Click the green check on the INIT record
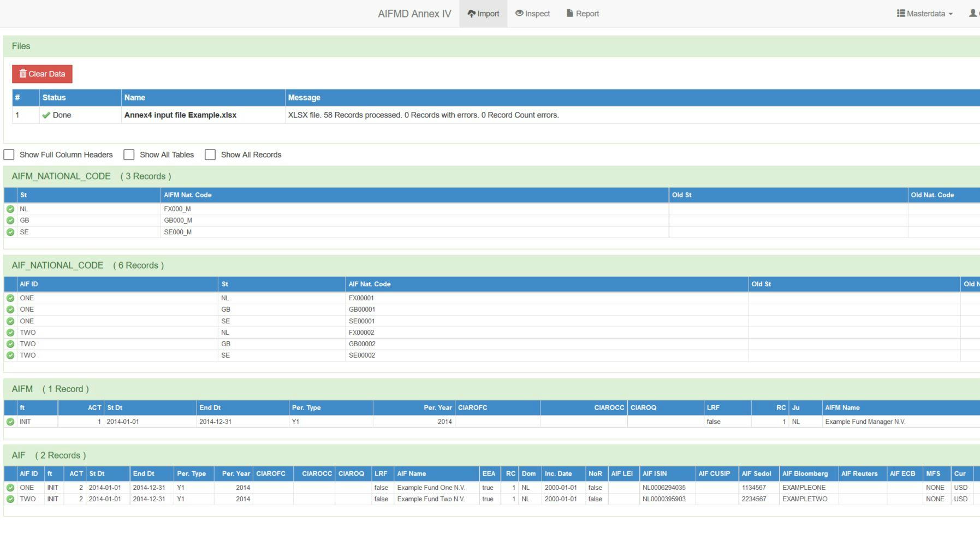Viewport: 980px width, 551px height. [10, 421]
